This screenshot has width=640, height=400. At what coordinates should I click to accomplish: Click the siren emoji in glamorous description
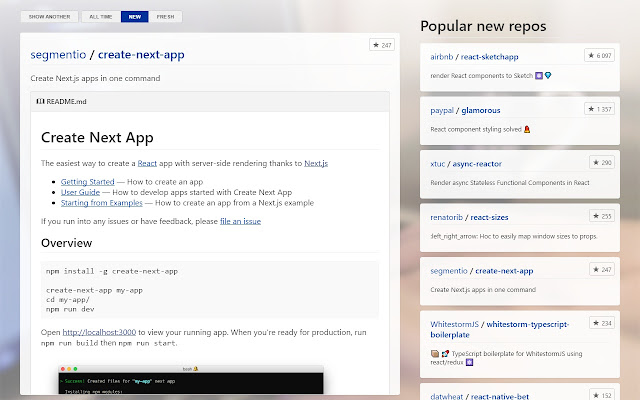coord(527,129)
